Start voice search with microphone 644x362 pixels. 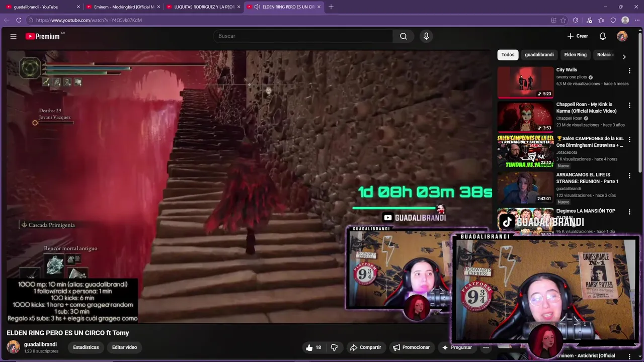tap(426, 36)
